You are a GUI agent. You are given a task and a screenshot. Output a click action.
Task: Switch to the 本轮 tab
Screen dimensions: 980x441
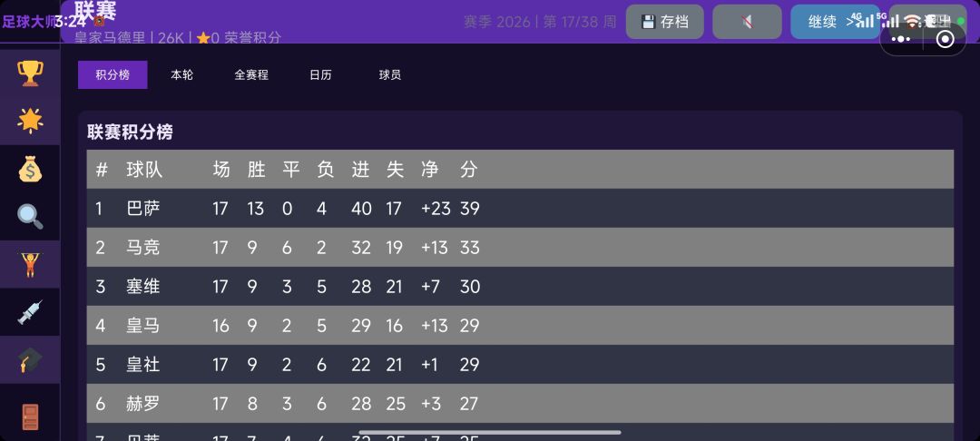(x=181, y=74)
